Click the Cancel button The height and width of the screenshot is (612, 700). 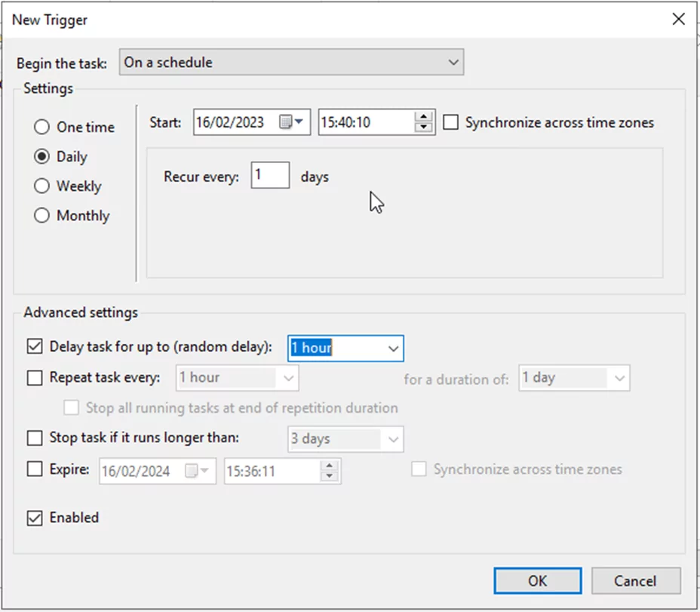pos(636,581)
